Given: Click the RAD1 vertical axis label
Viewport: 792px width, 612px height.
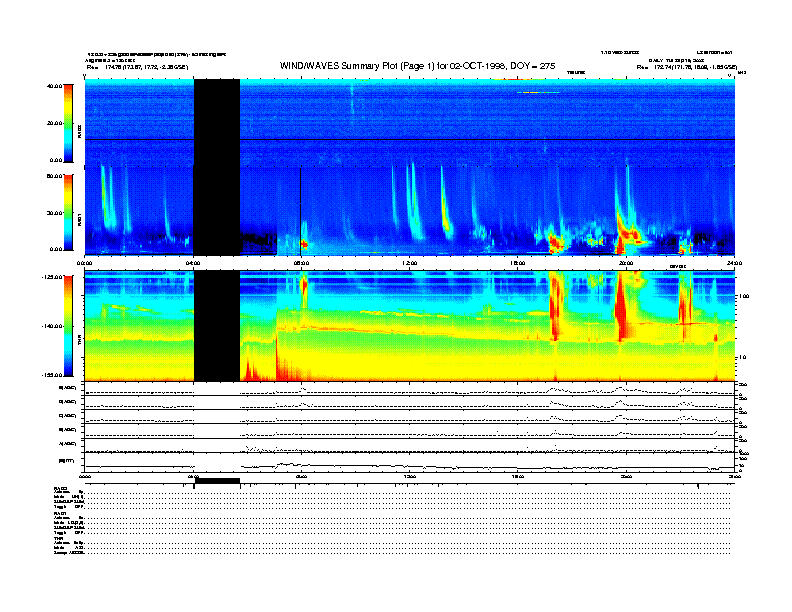Looking at the screenshot, I should (79, 219).
